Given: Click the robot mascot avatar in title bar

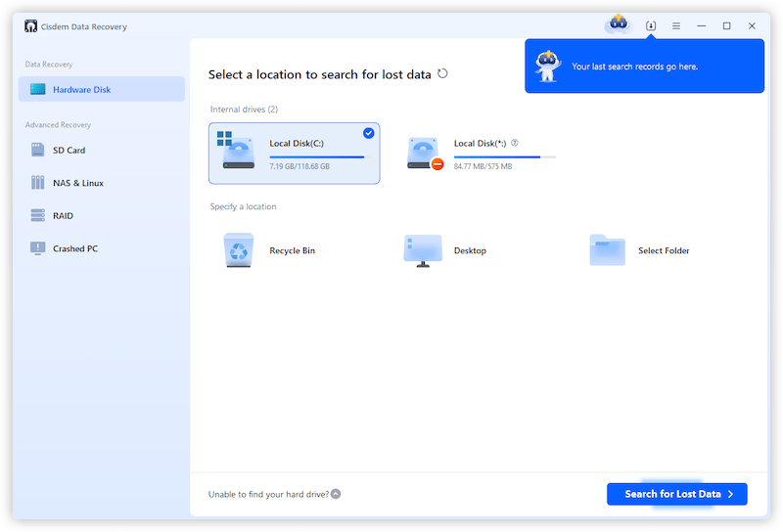Looking at the screenshot, I should [618, 23].
